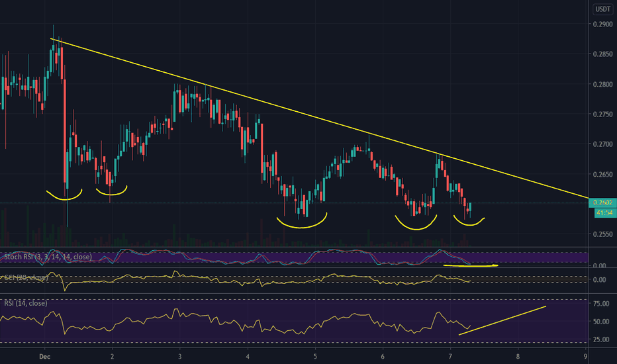Screen dimensions: 617x364
Task: Click the 0.2700 price axis label
Action: pyautogui.click(x=602, y=144)
